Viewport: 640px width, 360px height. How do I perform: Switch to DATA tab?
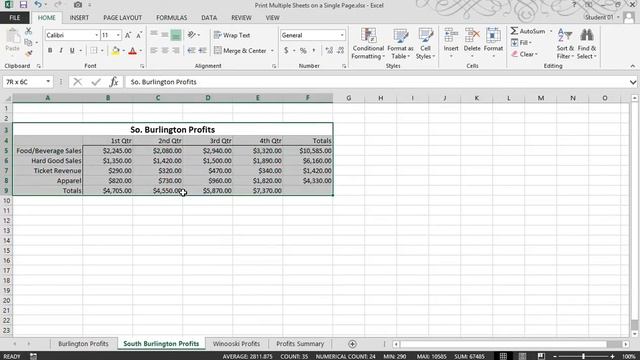[x=209, y=18]
